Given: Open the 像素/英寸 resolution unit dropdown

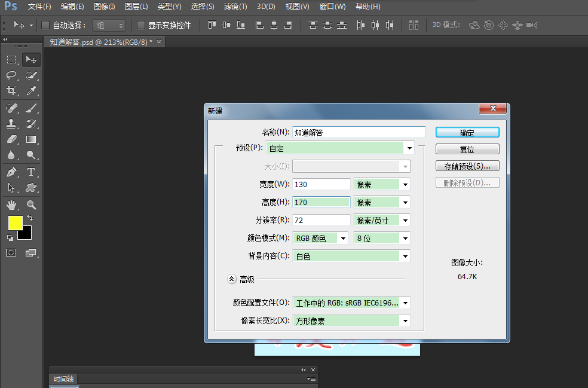Looking at the screenshot, I should click(382, 220).
